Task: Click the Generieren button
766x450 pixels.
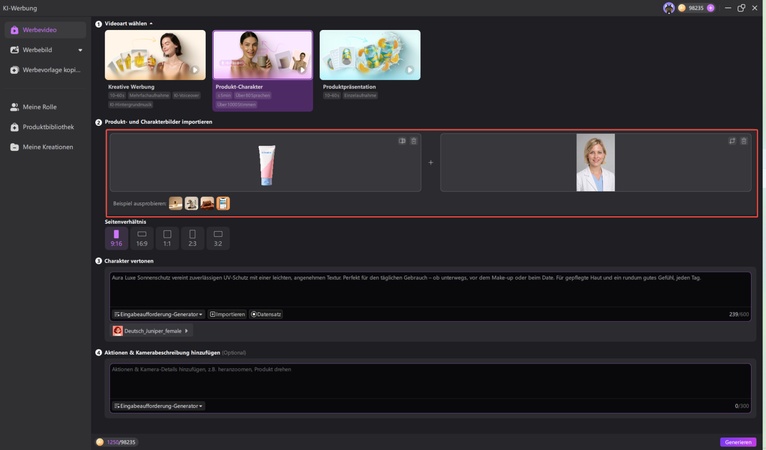Action: (738, 442)
